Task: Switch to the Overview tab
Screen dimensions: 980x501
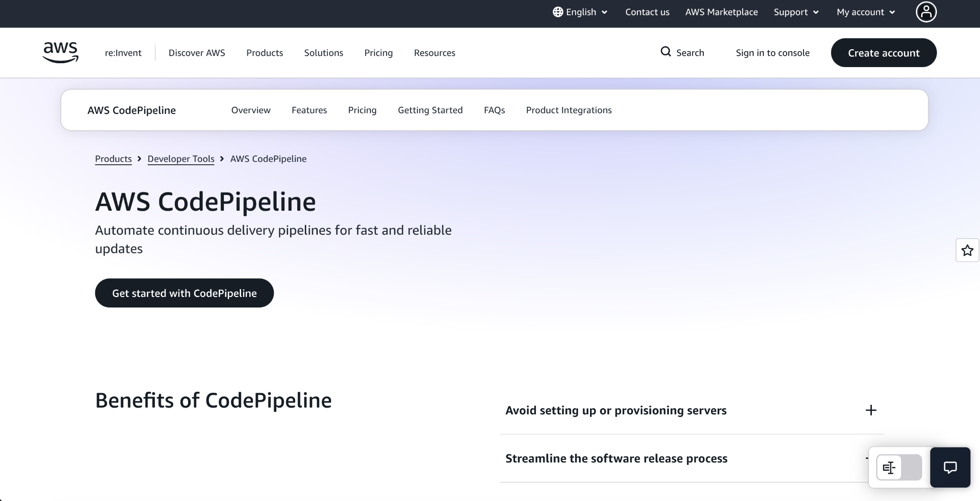Action: click(x=251, y=110)
